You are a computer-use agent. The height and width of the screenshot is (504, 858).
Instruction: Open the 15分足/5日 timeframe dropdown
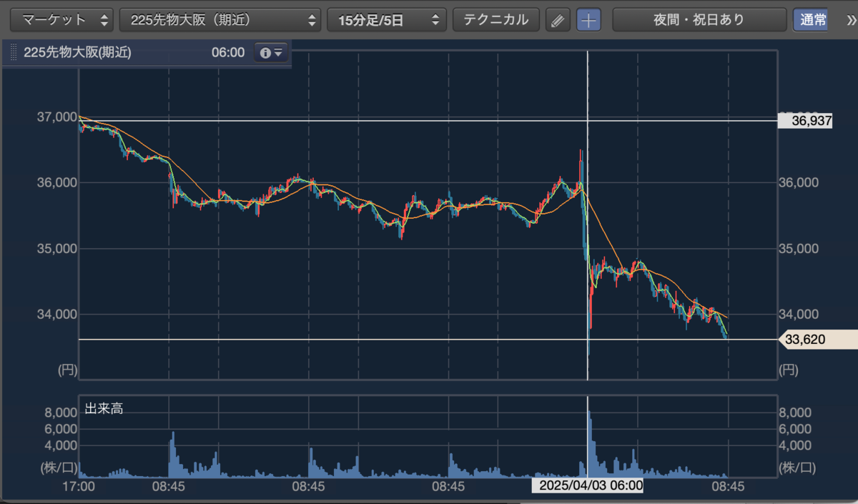tap(387, 20)
